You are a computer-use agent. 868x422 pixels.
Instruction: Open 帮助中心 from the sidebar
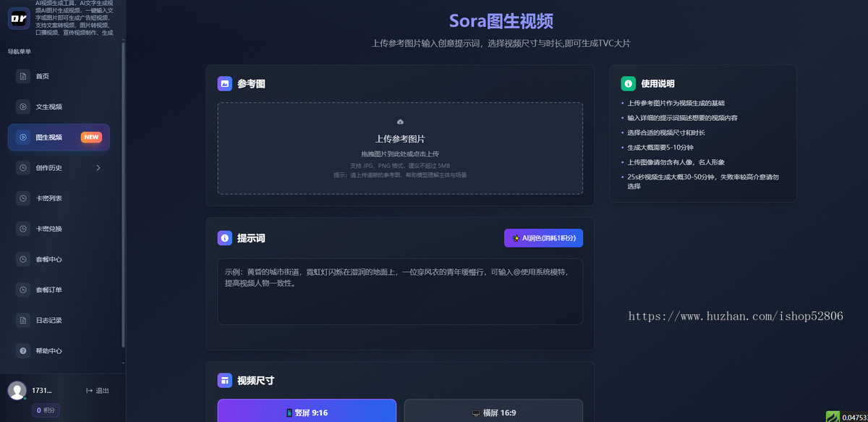point(59,350)
